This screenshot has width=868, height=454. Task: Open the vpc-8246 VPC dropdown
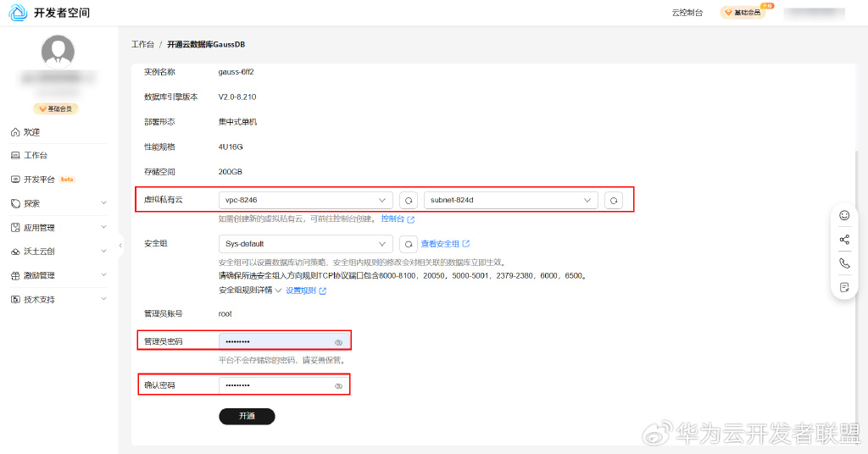(305, 200)
